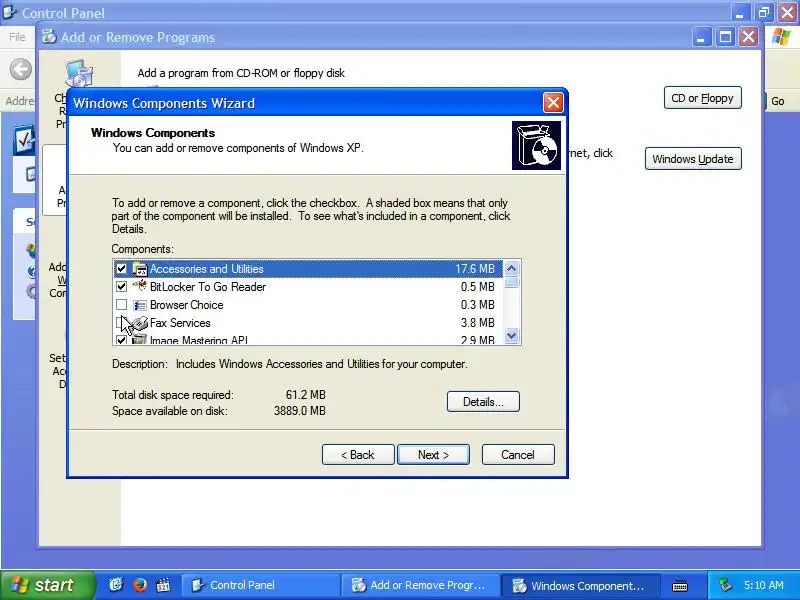Click the 17.6 MB size value
Screen dimensions: 800x600
tap(475, 269)
